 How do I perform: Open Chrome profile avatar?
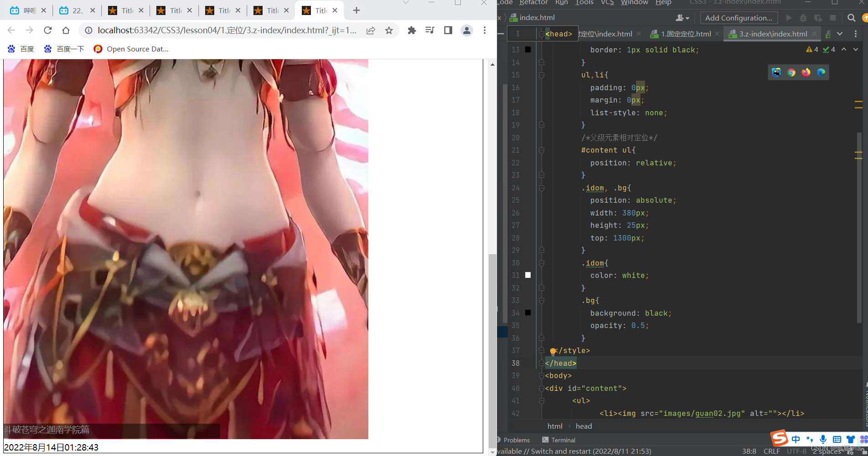[x=467, y=31]
